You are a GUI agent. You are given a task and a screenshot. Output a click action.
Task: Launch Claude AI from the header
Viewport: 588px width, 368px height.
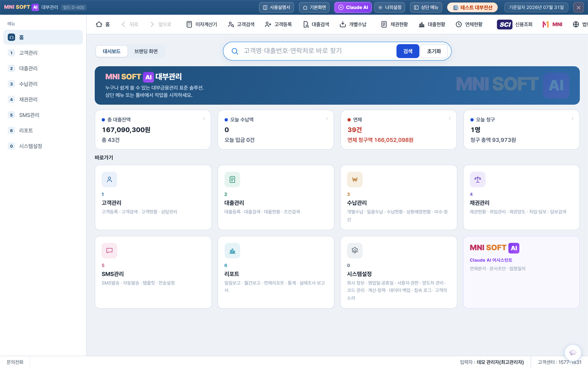click(353, 7)
